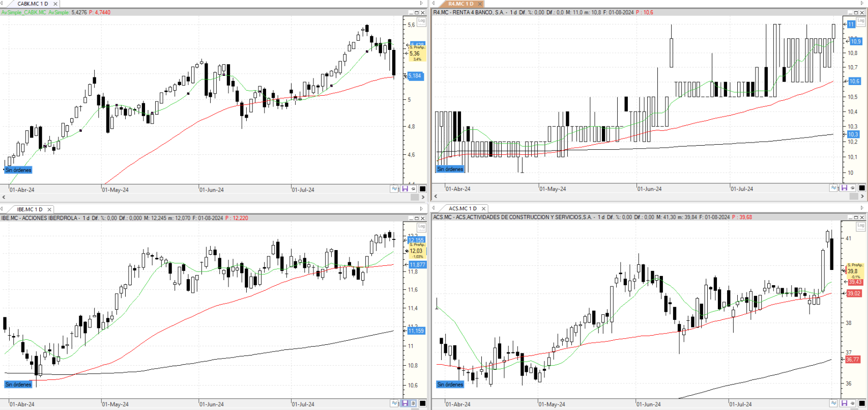The height and width of the screenshot is (410, 868).
Task: Open indicators icon in R4.MC chart
Action: coord(834,188)
